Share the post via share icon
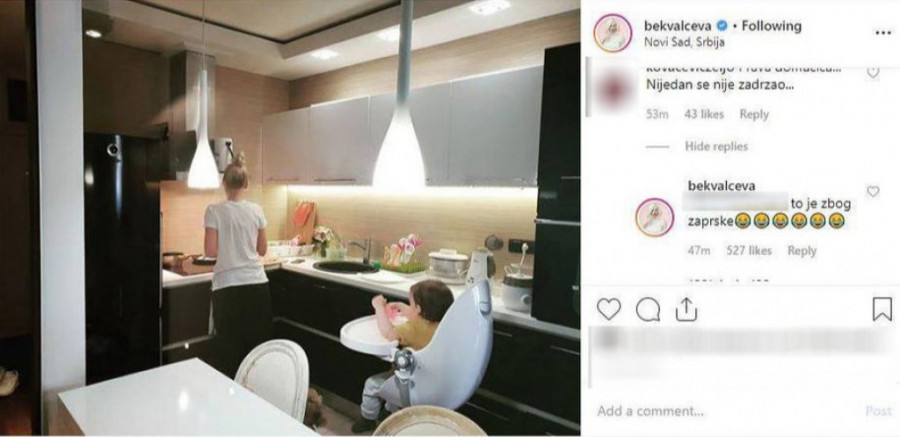Image resolution: width=900 pixels, height=437 pixels. (686, 310)
